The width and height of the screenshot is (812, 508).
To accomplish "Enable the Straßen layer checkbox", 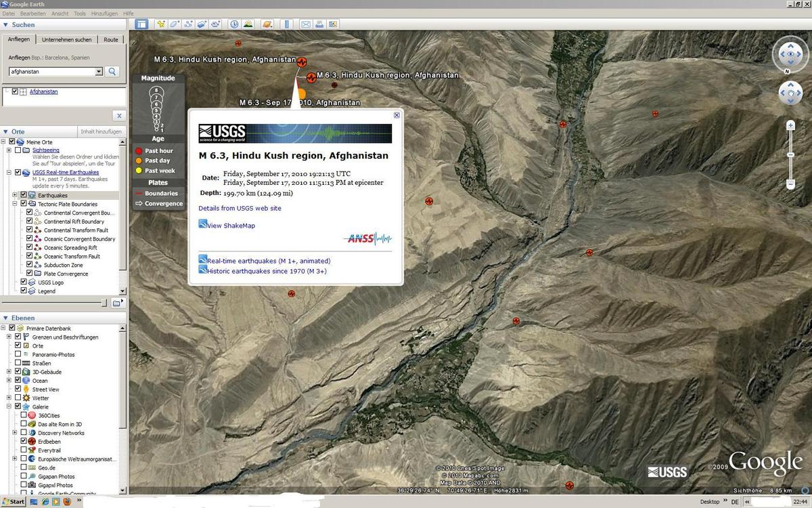I will (18, 364).
